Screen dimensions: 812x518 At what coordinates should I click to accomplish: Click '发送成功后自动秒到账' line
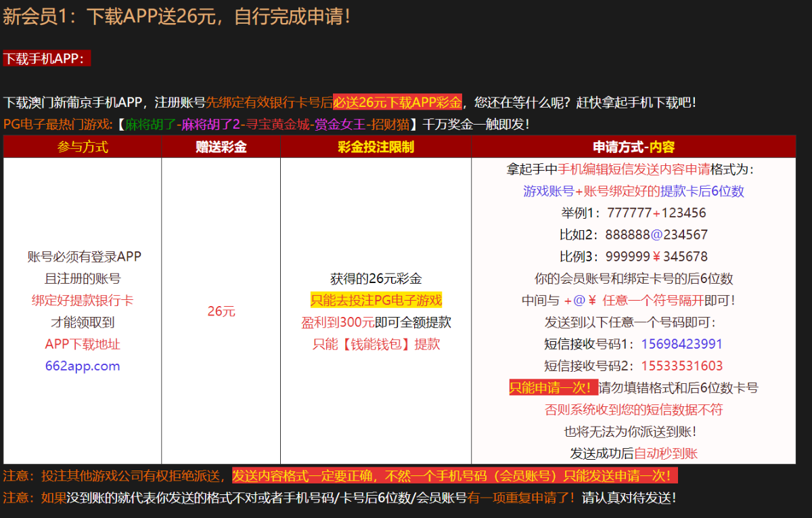click(633, 453)
